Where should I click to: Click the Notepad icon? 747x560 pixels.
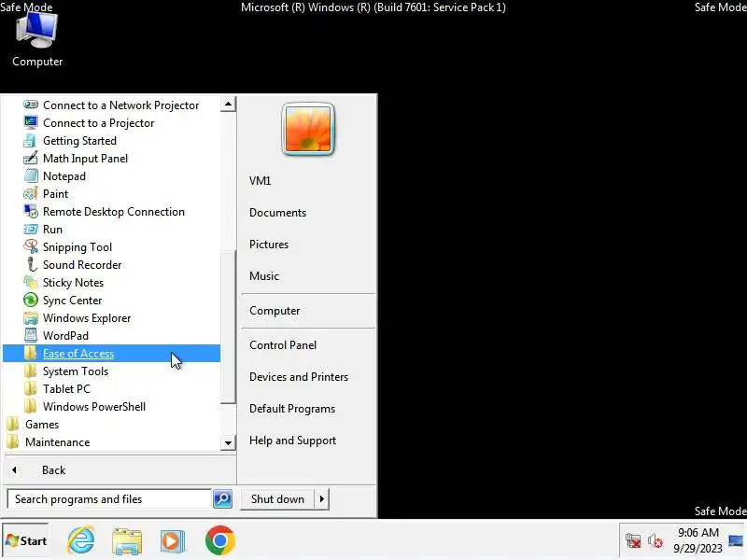[x=31, y=175]
